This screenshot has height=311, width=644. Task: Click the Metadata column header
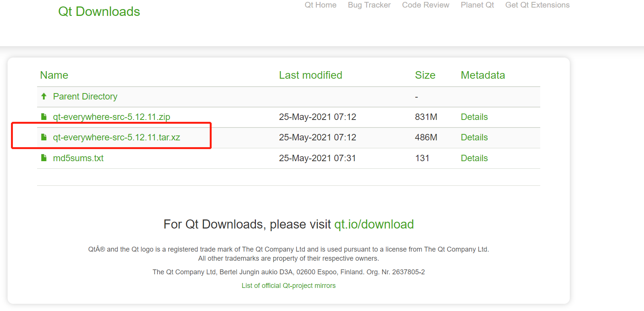coord(483,75)
